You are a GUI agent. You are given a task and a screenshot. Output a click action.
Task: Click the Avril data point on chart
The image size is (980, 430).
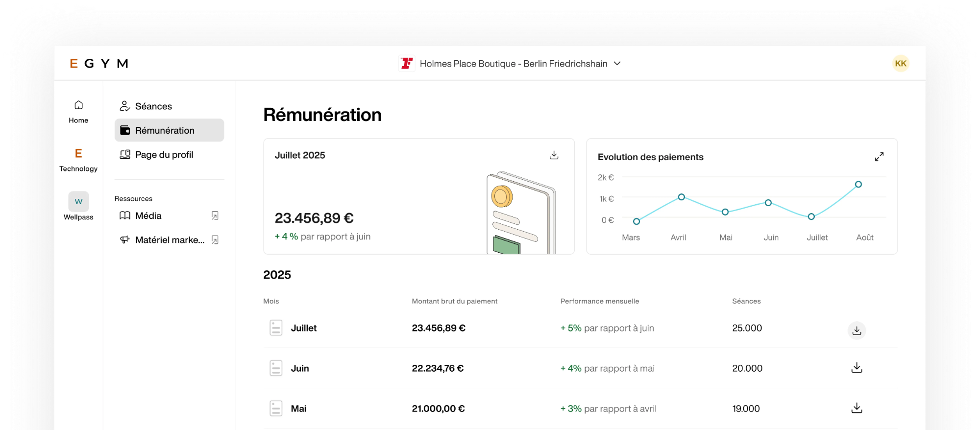coord(681,197)
